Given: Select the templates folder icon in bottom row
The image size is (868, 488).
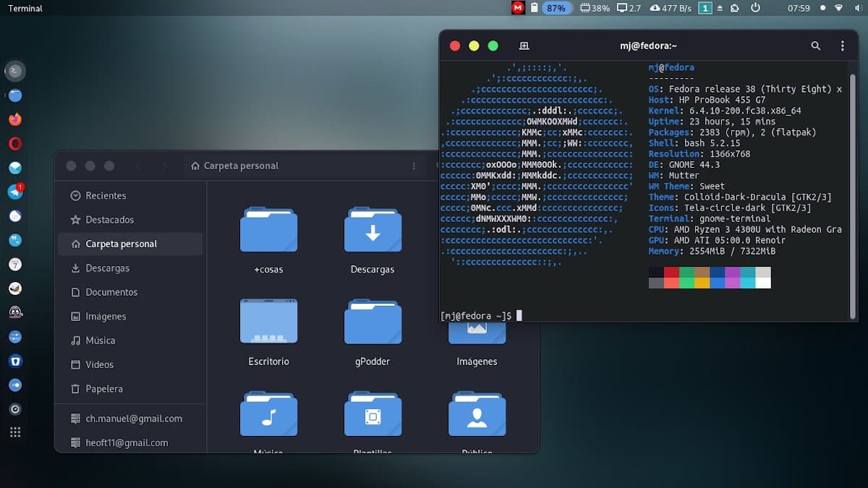Looking at the screenshot, I should pyautogui.click(x=373, y=414).
